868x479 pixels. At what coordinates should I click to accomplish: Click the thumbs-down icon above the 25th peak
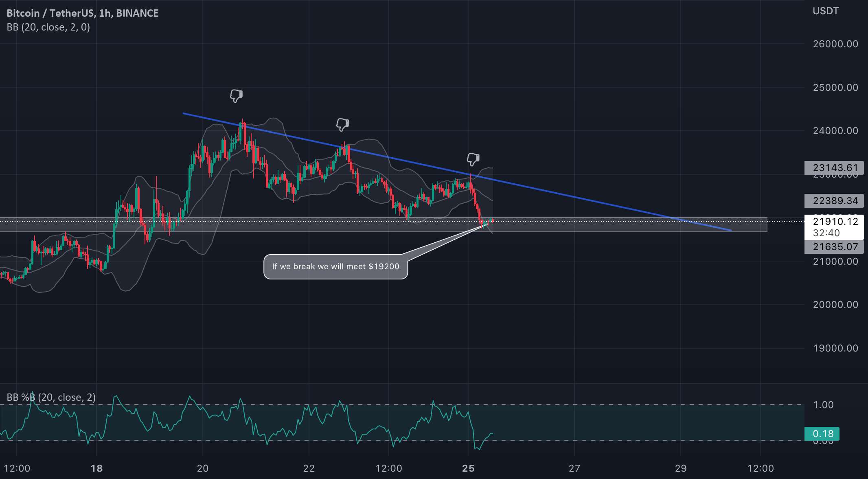click(x=473, y=159)
